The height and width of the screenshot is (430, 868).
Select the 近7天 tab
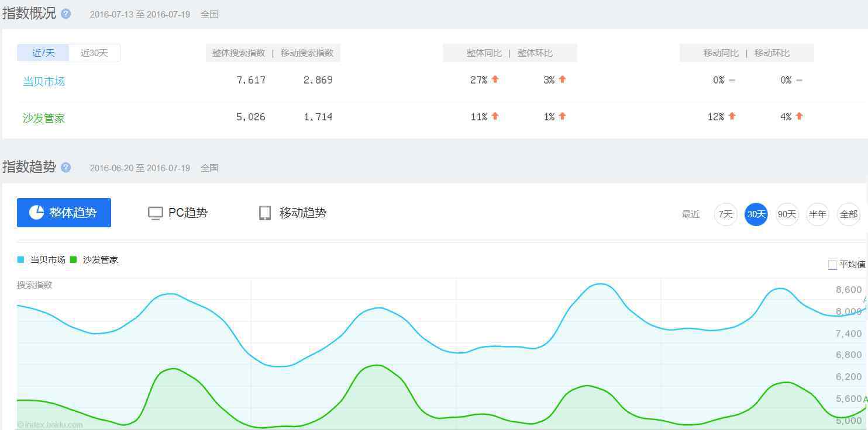[43, 53]
